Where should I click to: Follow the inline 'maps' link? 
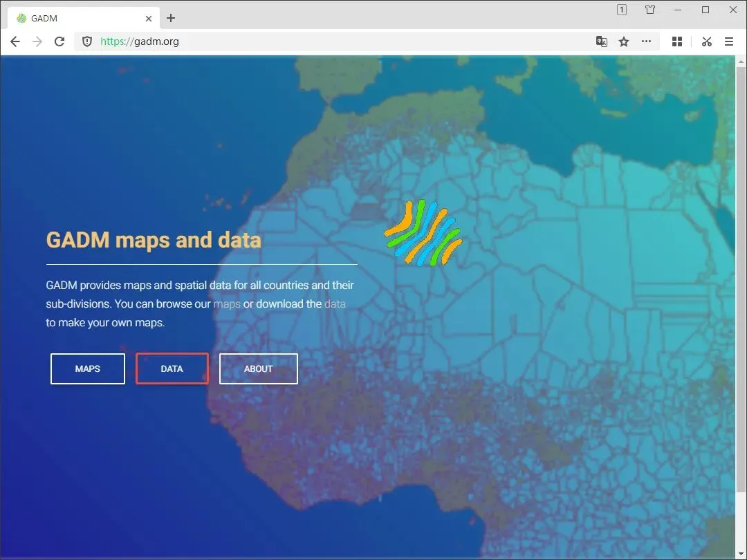click(227, 304)
